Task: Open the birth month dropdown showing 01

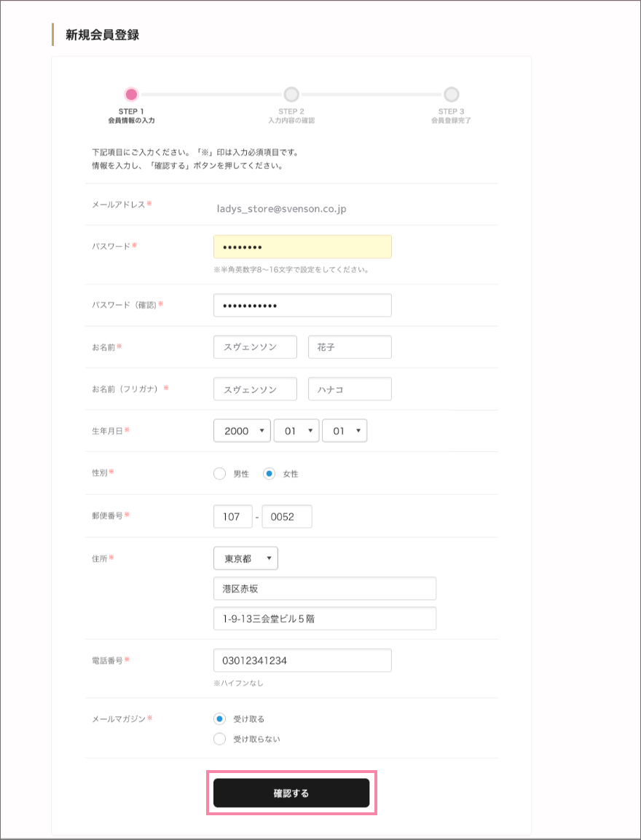Action: click(x=296, y=430)
